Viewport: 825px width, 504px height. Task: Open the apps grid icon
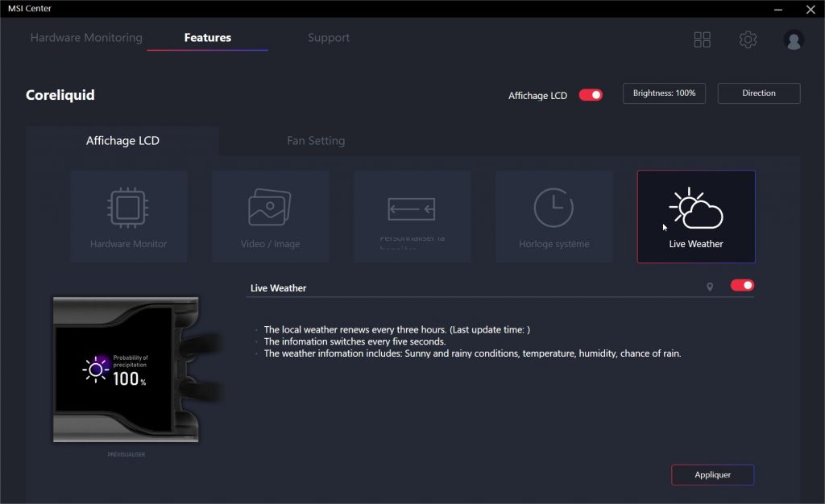702,39
